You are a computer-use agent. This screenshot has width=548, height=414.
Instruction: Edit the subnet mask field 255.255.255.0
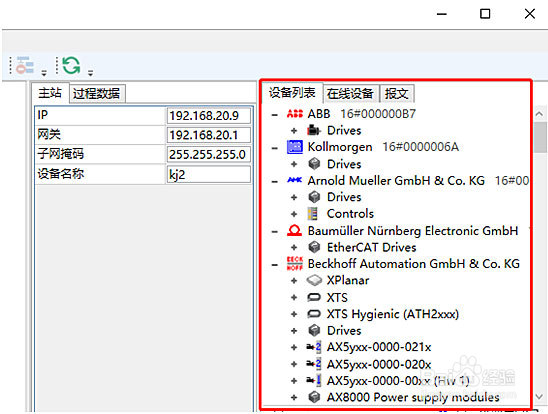coord(209,154)
